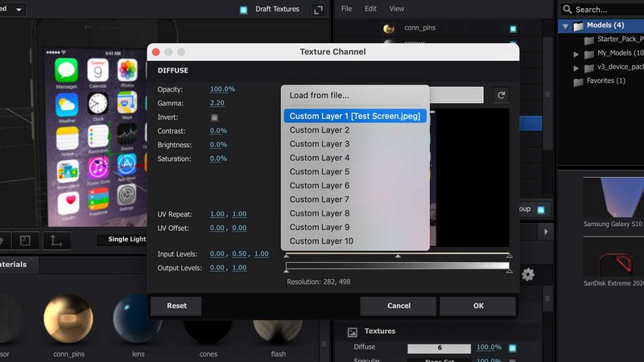
Task: Confirm with the OK button
Action: [478, 306]
